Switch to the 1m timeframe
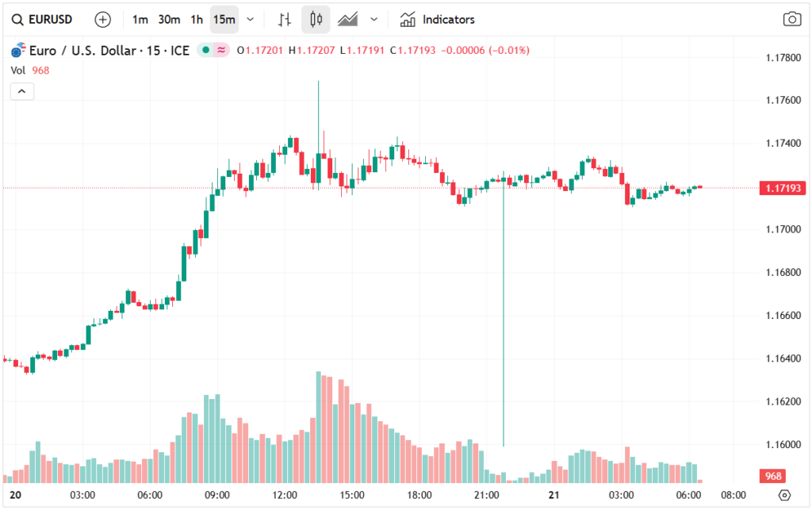The width and height of the screenshot is (812, 510). click(140, 19)
